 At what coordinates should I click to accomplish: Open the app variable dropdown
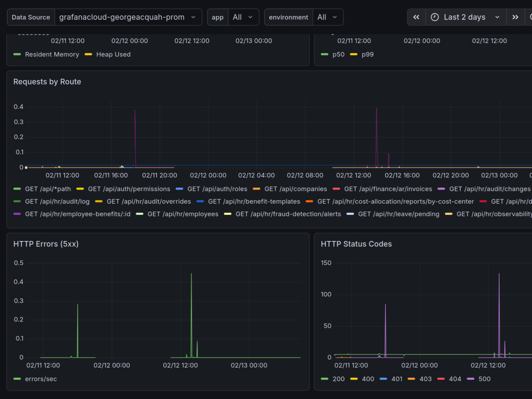[x=243, y=17]
